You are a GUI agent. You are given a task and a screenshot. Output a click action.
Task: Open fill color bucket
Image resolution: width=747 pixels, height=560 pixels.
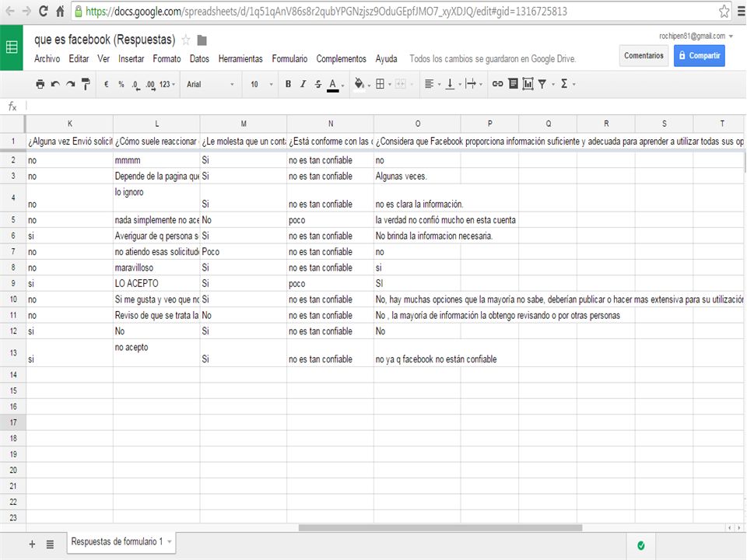coord(359,84)
